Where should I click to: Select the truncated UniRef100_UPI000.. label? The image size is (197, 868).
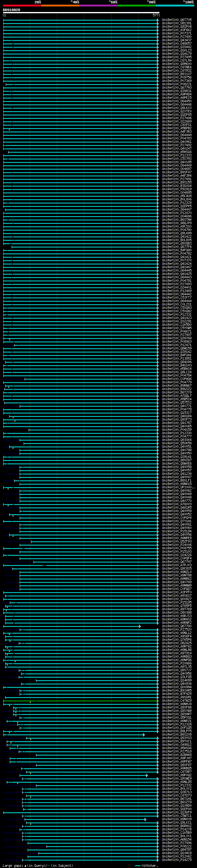(x=179, y=487)
